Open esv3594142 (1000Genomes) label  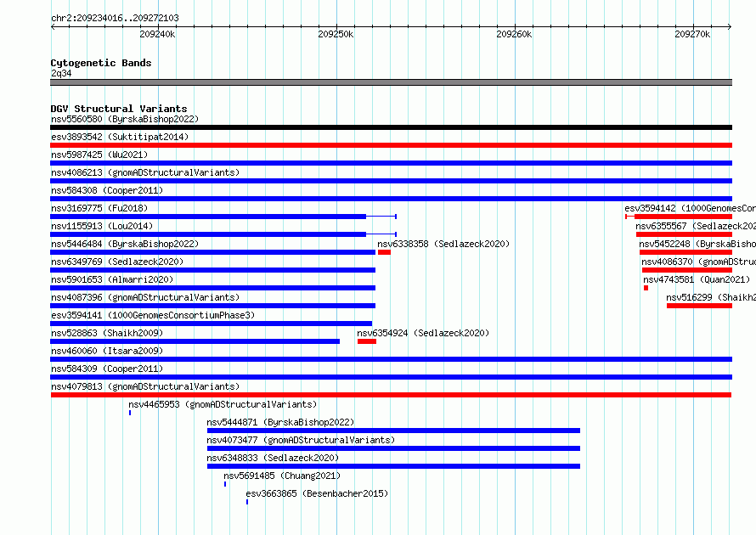(690, 208)
